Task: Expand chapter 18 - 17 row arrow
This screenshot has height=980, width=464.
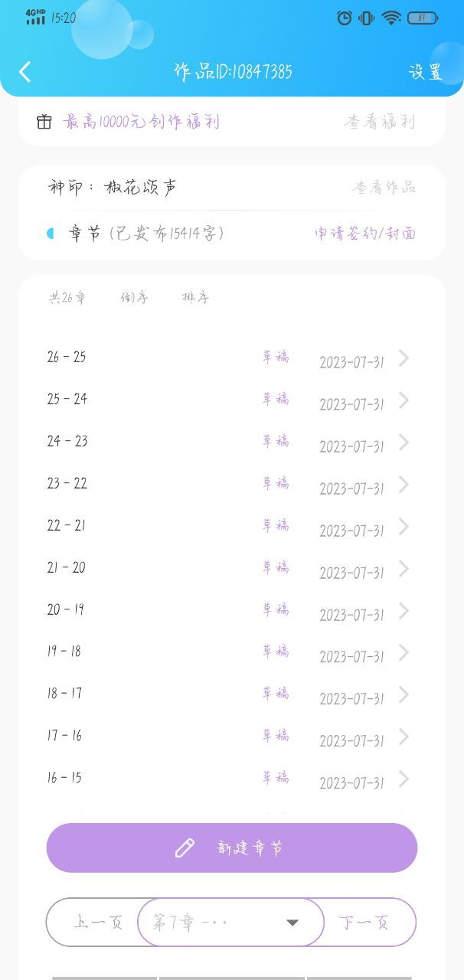Action: (x=404, y=695)
